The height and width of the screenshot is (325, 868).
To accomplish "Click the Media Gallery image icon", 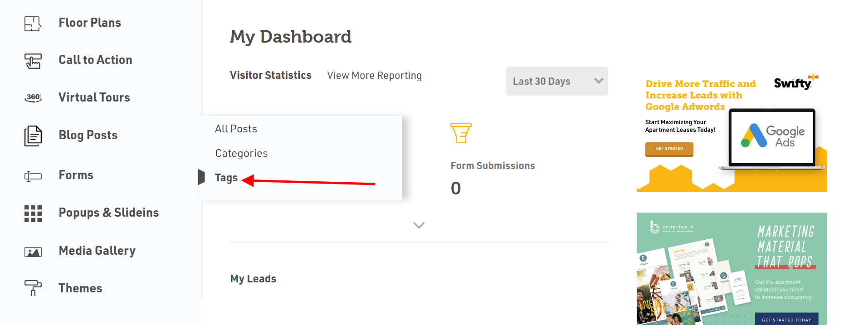I will [33, 252].
